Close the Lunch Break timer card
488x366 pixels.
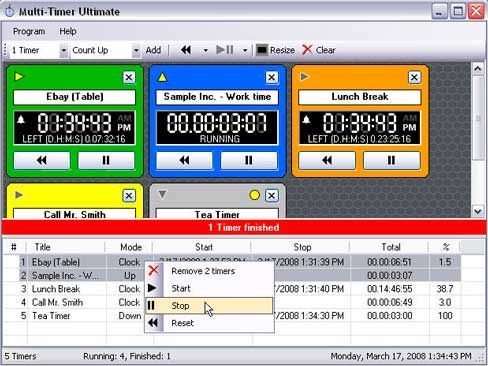pos(414,77)
